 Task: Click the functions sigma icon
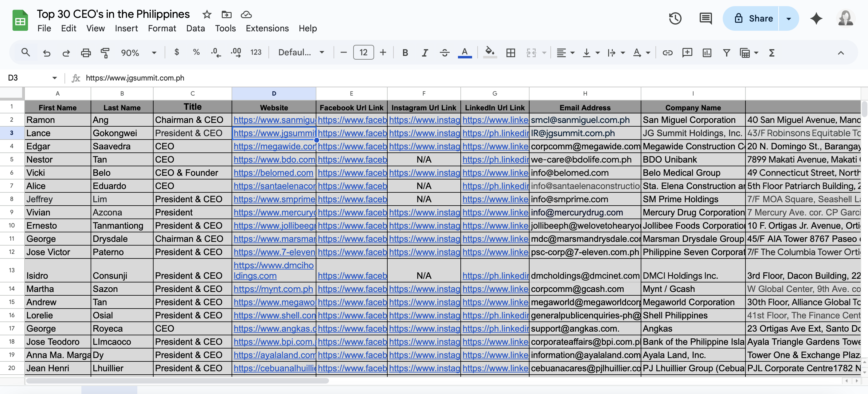click(x=772, y=53)
